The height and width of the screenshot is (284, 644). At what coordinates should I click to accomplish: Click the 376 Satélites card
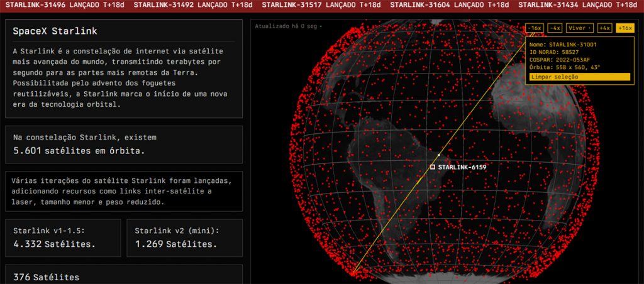pyautogui.click(x=124, y=274)
